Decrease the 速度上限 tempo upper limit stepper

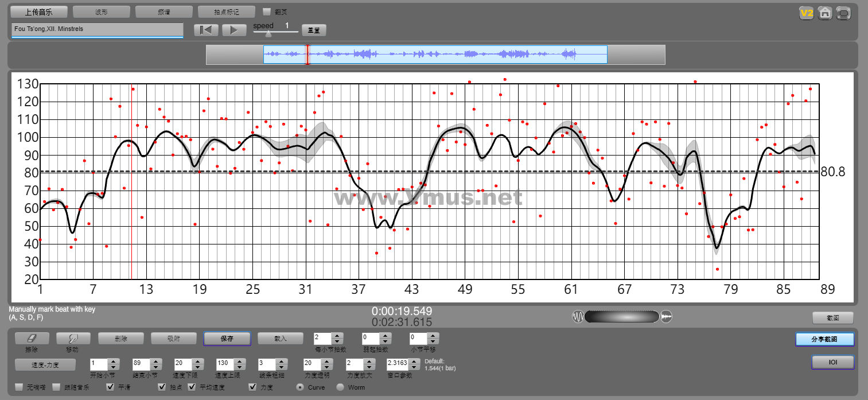tap(239, 367)
